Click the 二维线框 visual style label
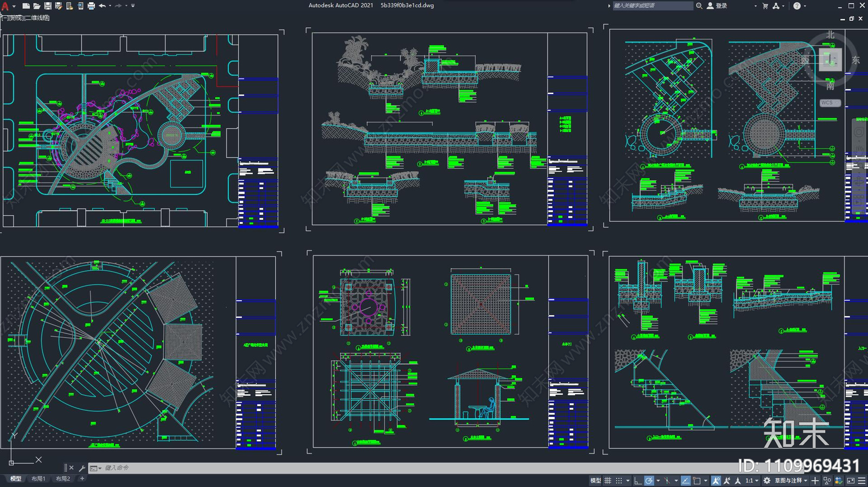Image resolution: width=868 pixels, height=487 pixels. (x=37, y=18)
